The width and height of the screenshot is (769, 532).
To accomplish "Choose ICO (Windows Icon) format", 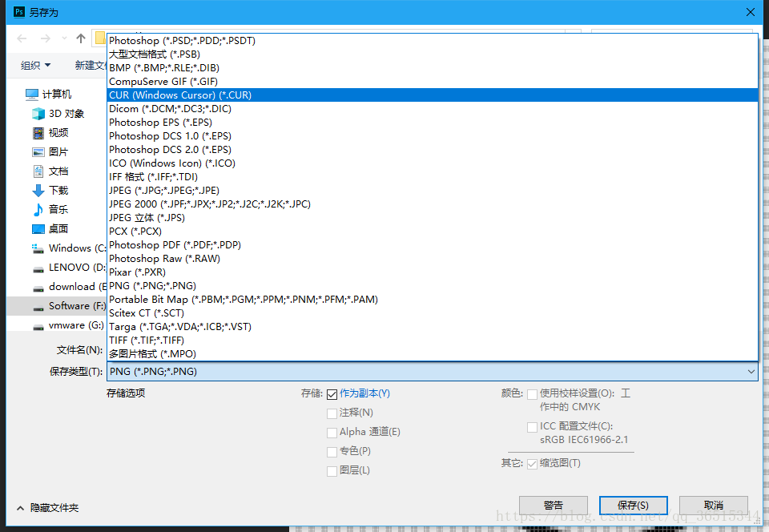I will pyautogui.click(x=432, y=163).
